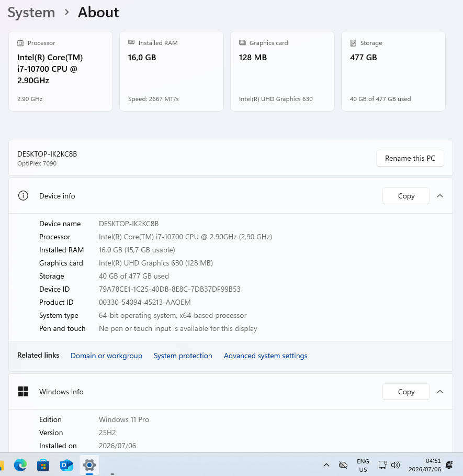Open the network status tray icon
This screenshot has width=463, height=476.
coord(382,465)
